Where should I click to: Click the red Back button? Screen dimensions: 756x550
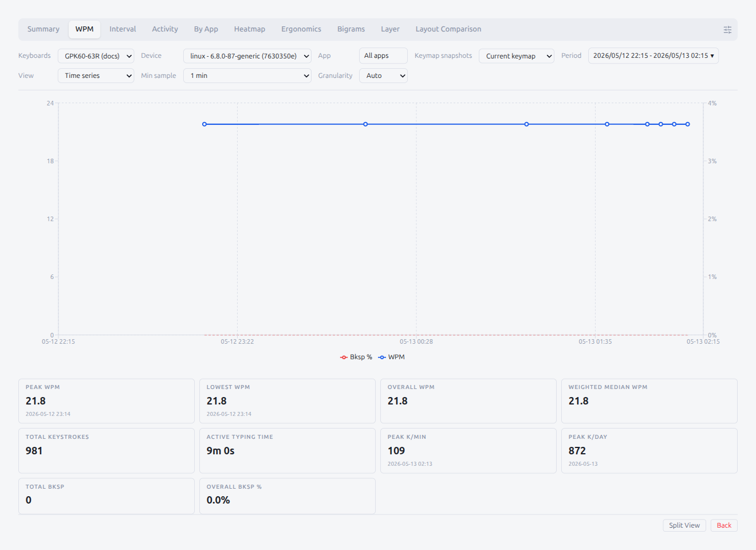click(724, 525)
